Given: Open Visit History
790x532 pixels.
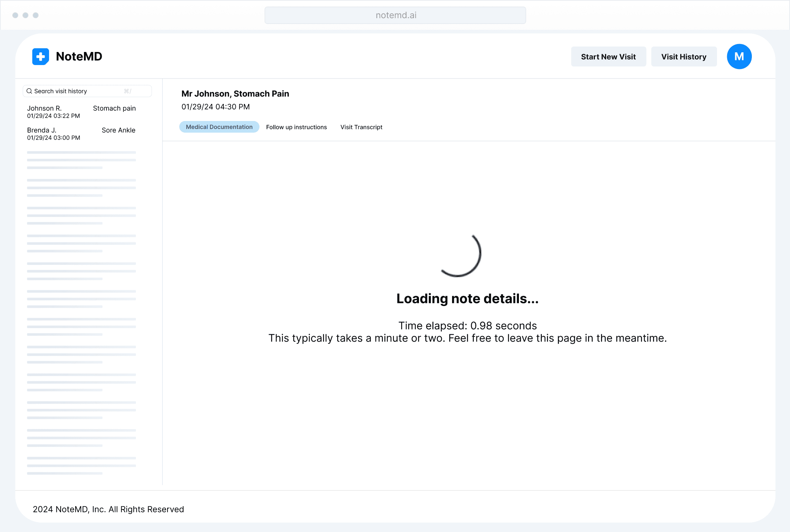Looking at the screenshot, I should coord(684,57).
